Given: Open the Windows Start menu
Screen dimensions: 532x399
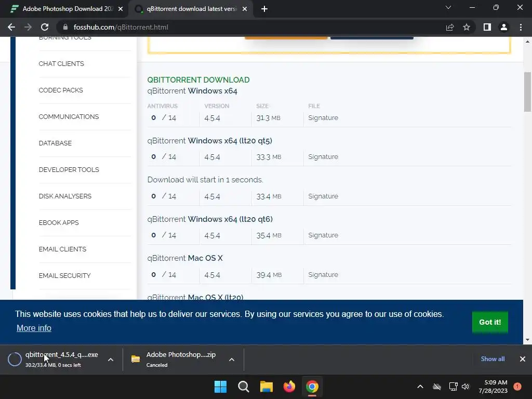Looking at the screenshot, I should [x=220, y=387].
